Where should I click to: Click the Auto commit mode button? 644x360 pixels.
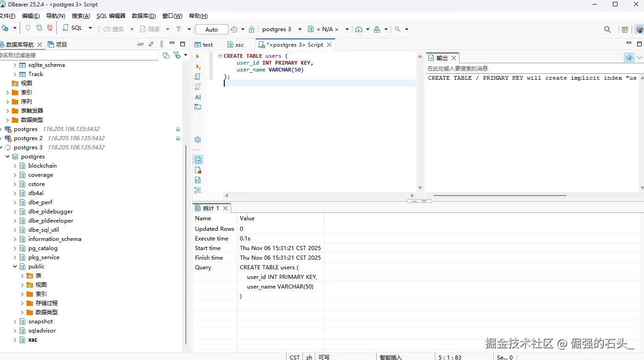click(211, 29)
